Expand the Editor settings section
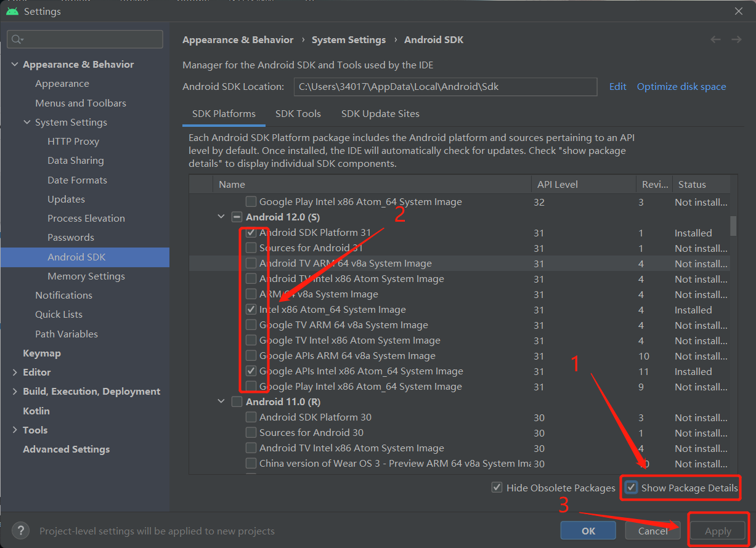The width and height of the screenshot is (756, 548). [x=15, y=373]
